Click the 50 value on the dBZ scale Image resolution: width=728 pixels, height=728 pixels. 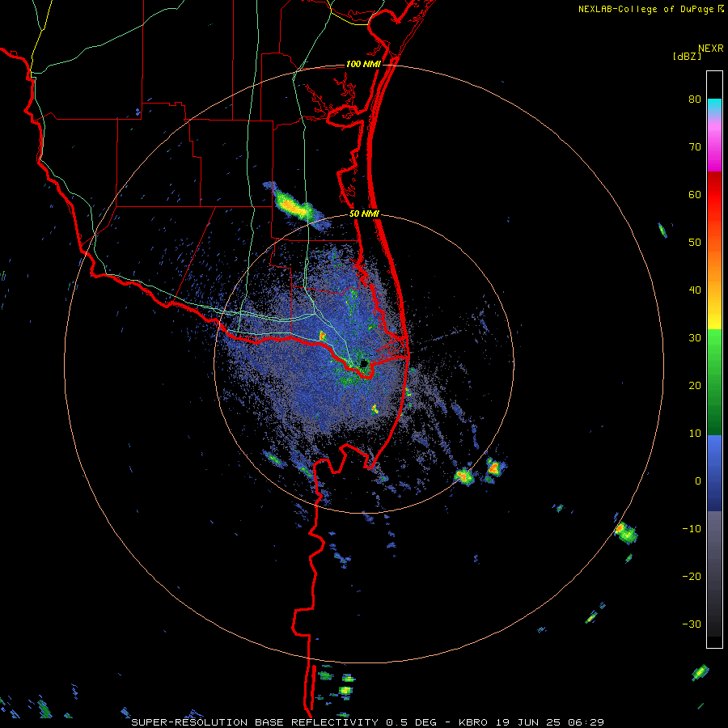pyautogui.click(x=695, y=243)
